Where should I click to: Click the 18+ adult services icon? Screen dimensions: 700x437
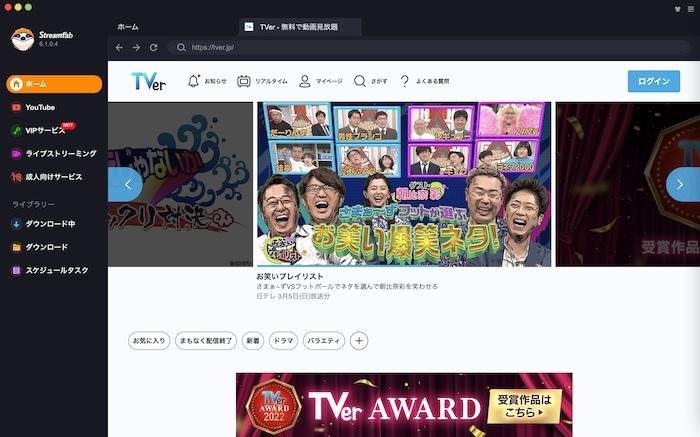click(x=16, y=177)
